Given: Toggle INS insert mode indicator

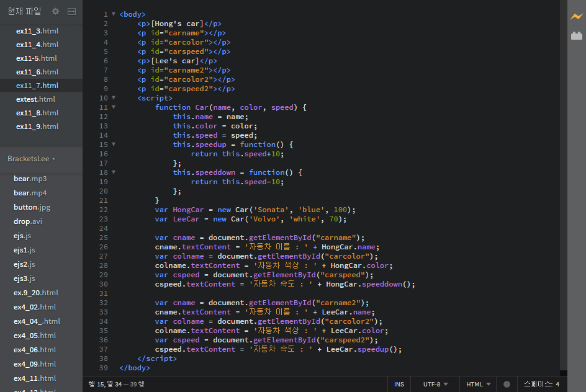Looking at the screenshot, I should pos(399,384).
